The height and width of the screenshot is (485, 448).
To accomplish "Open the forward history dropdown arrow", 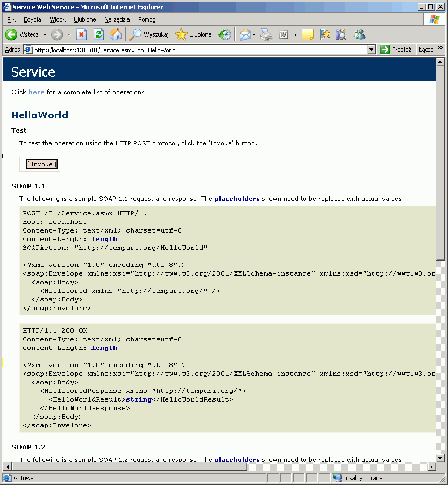I will click(x=69, y=34).
